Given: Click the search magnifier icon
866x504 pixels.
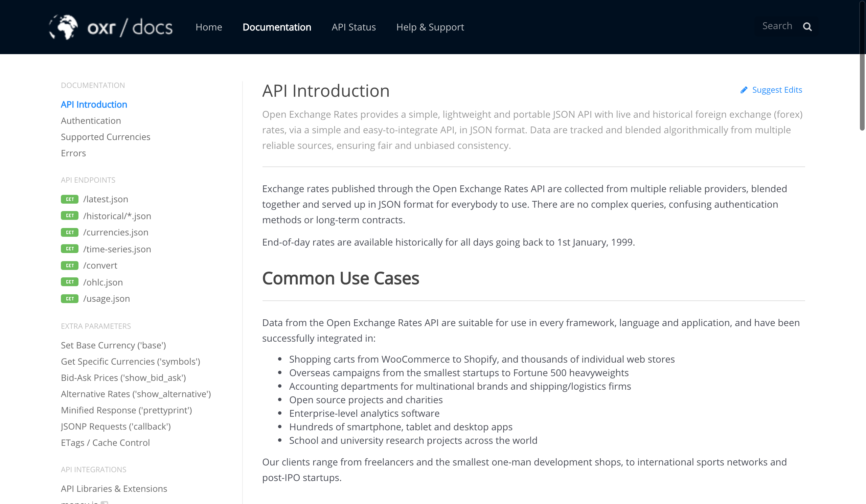Looking at the screenshot, I should click(807, 27).
